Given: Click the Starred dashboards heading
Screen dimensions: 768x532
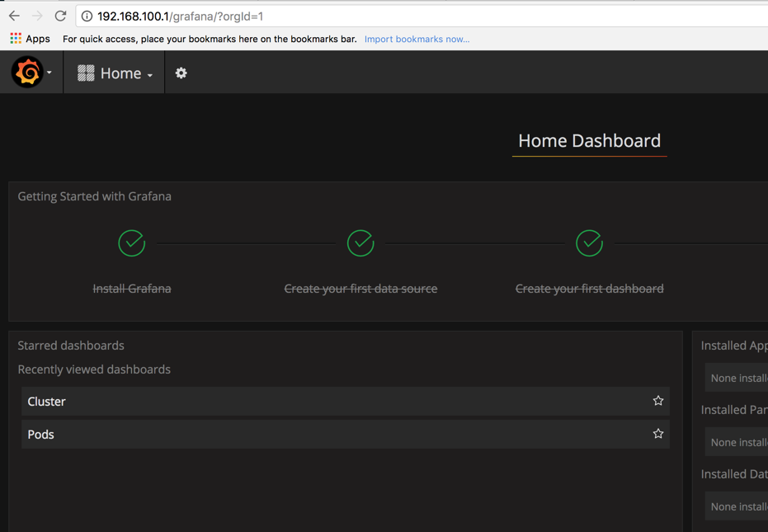Looking at the screenshot, I should tap(71, 346).
